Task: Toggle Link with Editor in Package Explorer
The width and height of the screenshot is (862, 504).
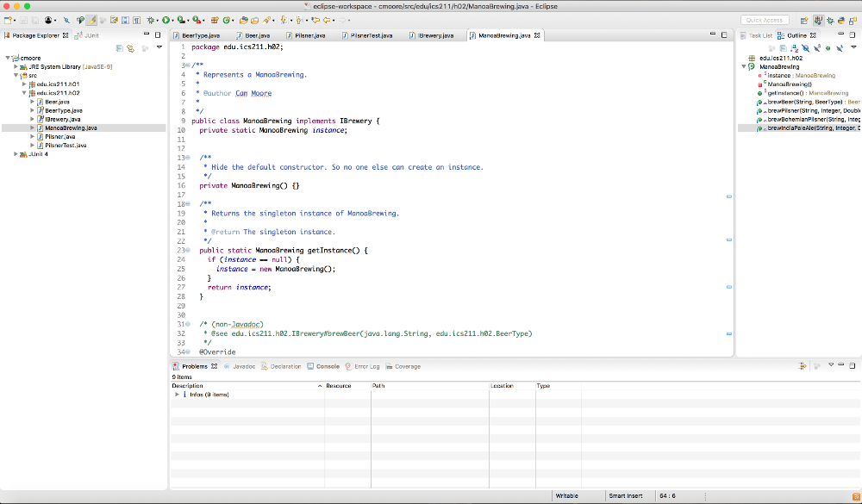Action: pos(131,48)
